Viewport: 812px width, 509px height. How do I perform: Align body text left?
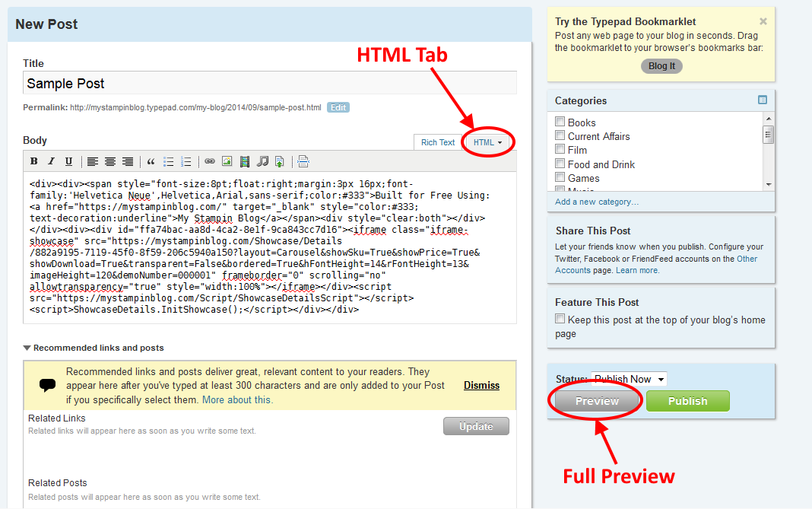coord(93,162)
